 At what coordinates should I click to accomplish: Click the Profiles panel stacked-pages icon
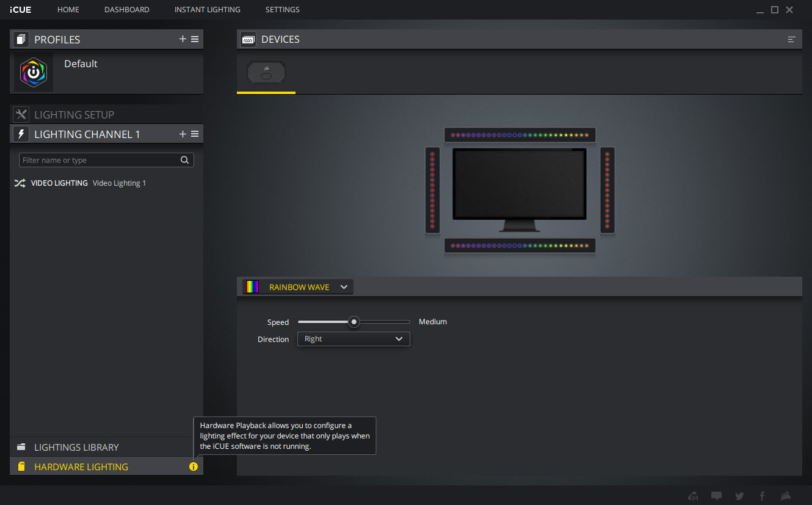click(21, 40)
